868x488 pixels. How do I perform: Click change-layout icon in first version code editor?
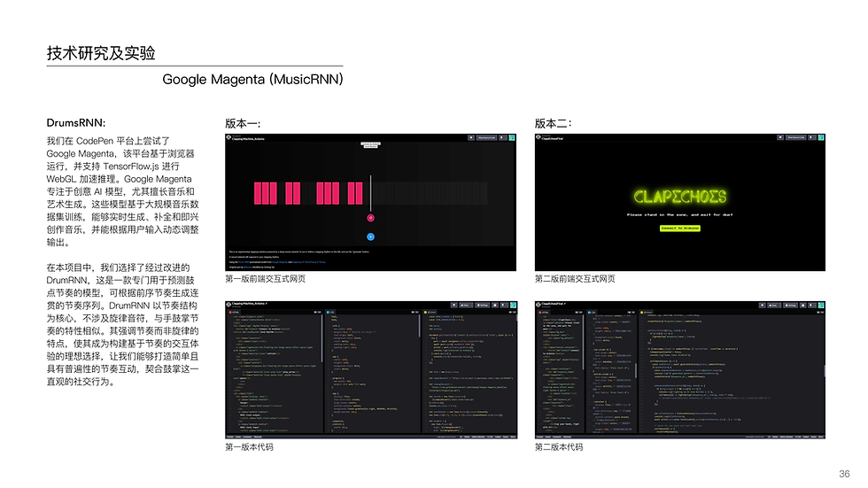click(x=495, y=305)
